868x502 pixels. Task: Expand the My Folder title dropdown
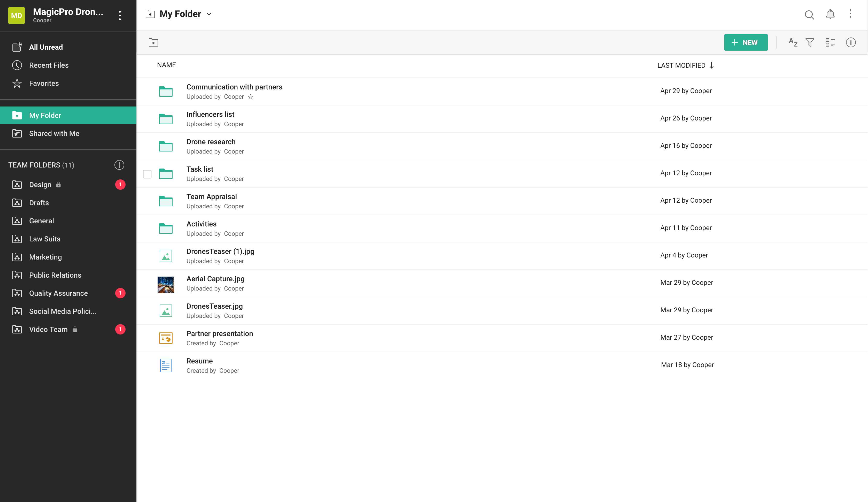click(x=209, y=14)
